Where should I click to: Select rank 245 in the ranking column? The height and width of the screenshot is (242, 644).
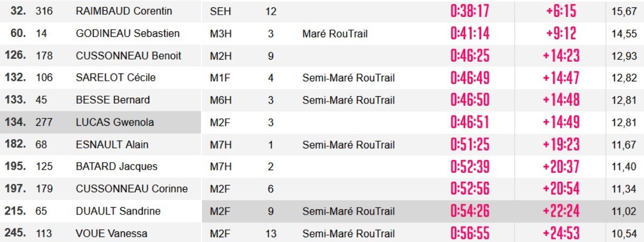(15, 233)
